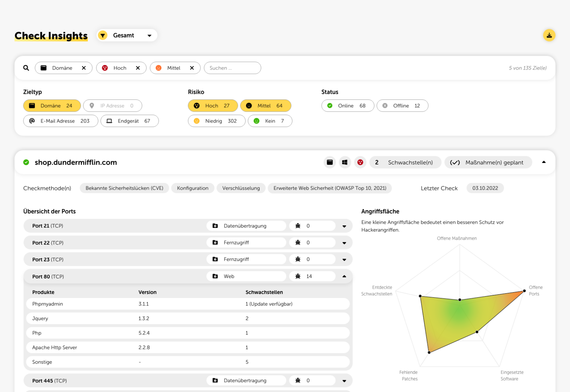
Task: Click the green online status dot
Action: (x=26, y=162)
